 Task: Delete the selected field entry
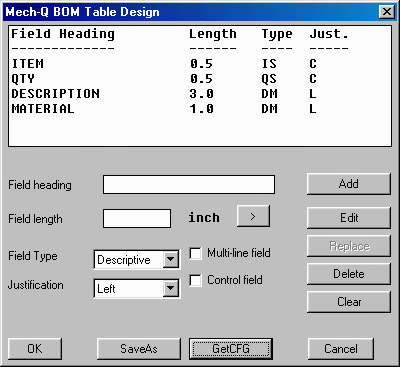point(348,274)
